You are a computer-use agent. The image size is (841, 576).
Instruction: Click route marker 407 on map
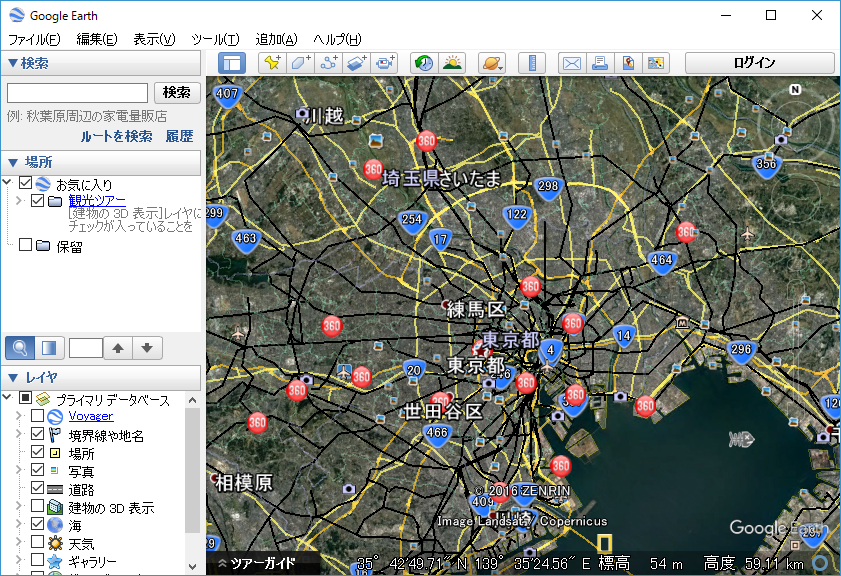tap(227, 95)
